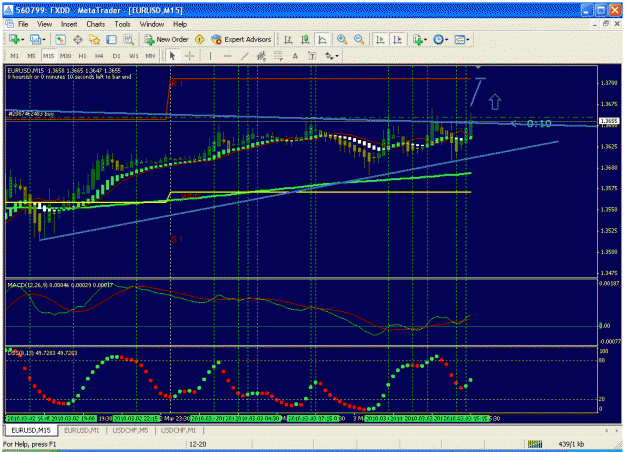
Task: Click the MACD(12,26,9) indicator label
Action: click(x=60, y=285)
